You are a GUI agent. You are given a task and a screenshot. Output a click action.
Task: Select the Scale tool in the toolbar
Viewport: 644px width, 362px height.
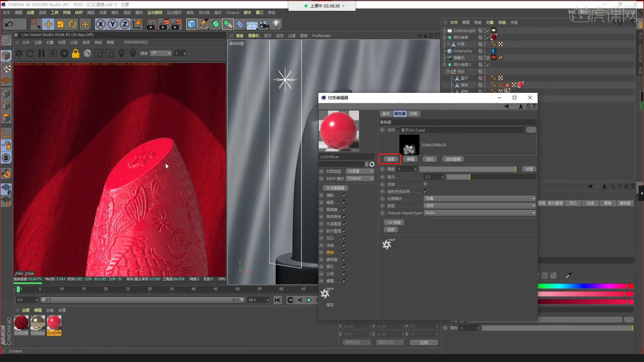click(60, 24)
